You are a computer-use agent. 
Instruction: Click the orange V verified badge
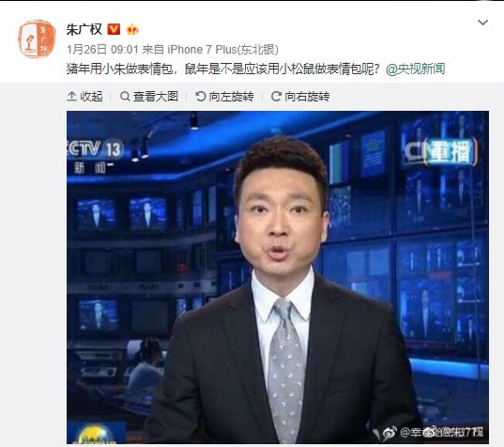point(114,29)
